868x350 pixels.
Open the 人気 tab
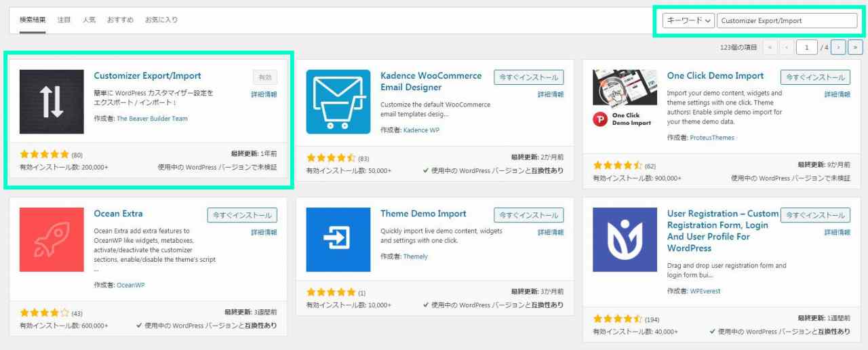(x=89, y=20)
